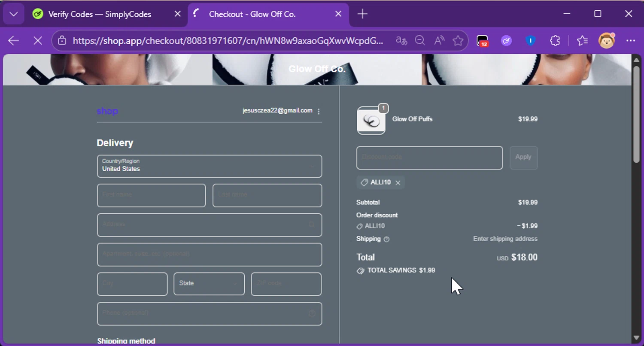Open account options beside jesusczea22@gmail.com
The image size is (644, 346).
click(319, 111)
